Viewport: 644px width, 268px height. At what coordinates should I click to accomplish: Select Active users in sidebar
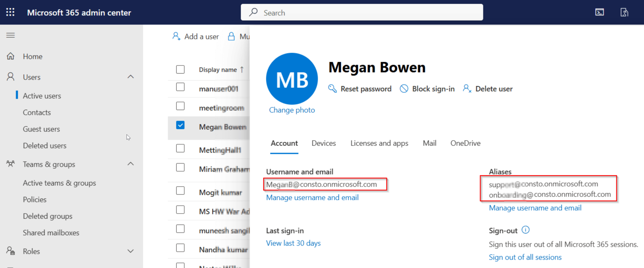click(42, 96)
